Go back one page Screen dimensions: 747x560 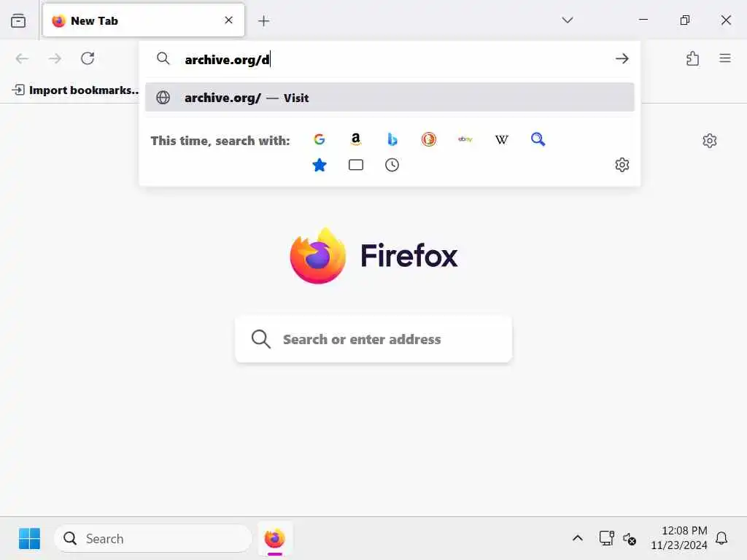[22, 58]
